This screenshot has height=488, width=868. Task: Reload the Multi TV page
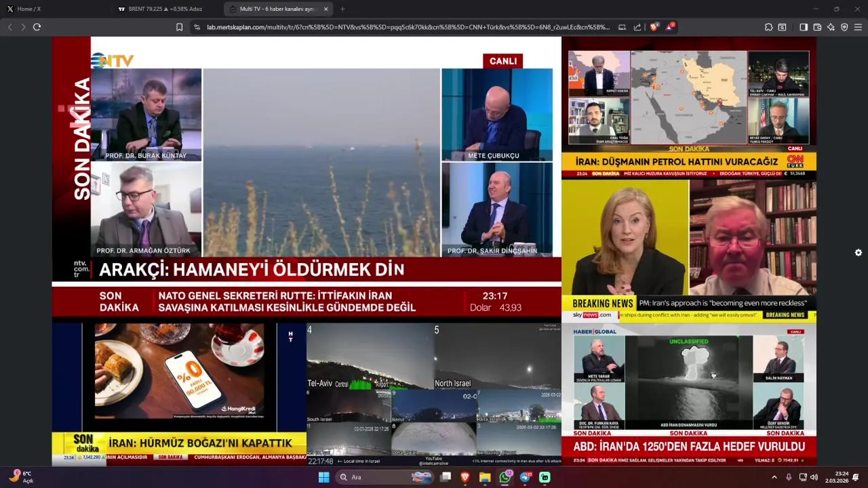37,27
